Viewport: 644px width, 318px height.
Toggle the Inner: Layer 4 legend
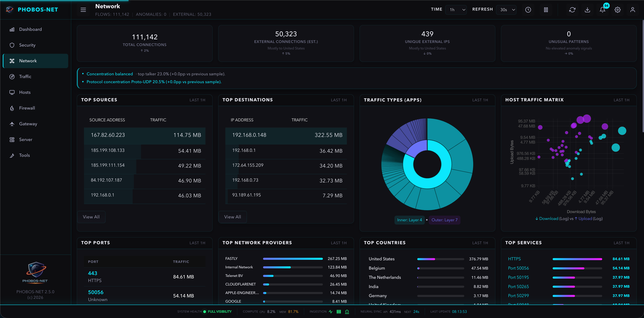pyautogui.click(x=409, y=220)
